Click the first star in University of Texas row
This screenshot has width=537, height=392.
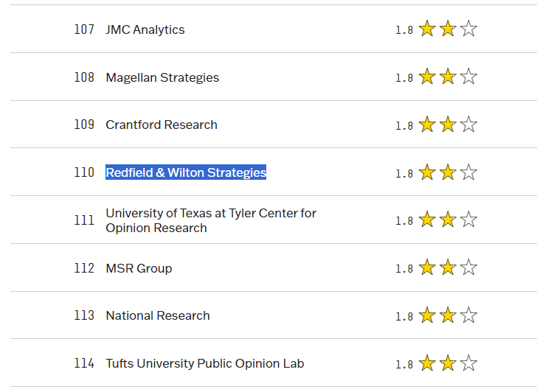click(x=427, y=220)
